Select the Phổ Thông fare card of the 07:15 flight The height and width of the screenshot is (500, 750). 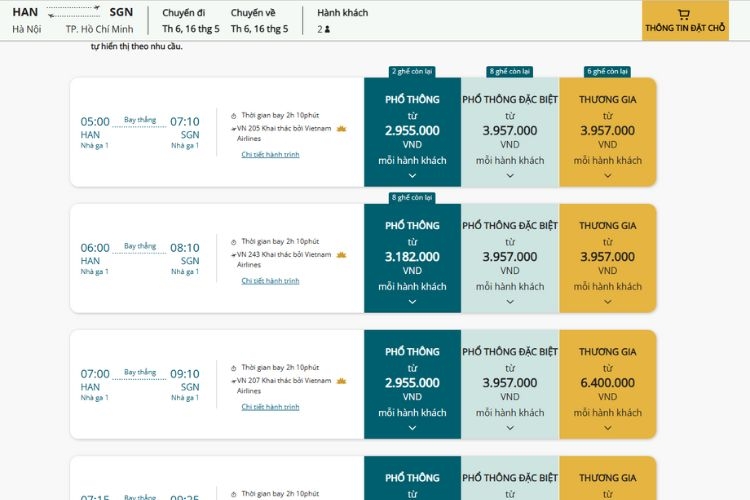pyautogui.click(x=412, y=478)
